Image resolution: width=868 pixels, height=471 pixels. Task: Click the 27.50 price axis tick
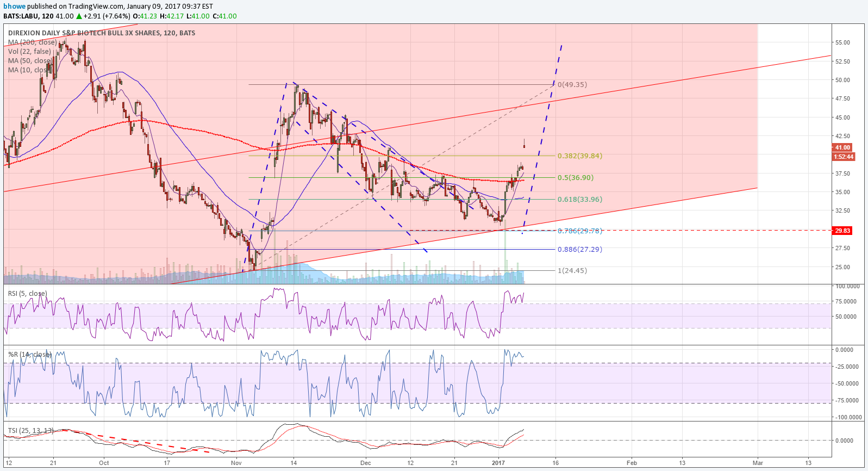click(842, 248)
